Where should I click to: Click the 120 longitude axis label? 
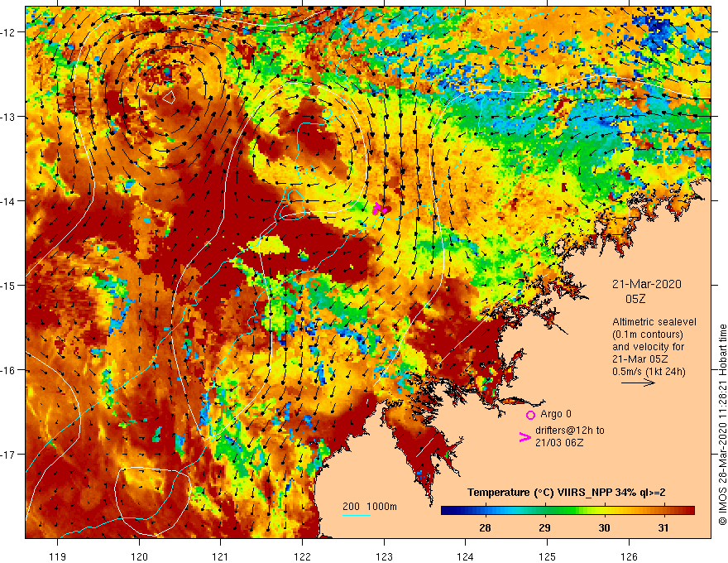[x=139, y=556]
